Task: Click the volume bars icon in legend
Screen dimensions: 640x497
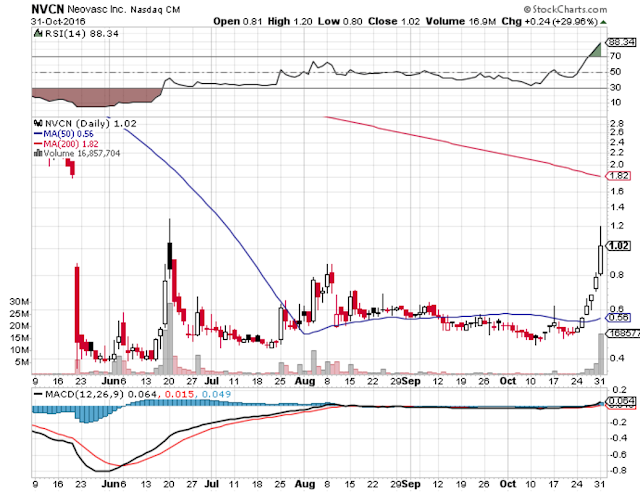Action: pyautogui.click(x=38, y=153)
